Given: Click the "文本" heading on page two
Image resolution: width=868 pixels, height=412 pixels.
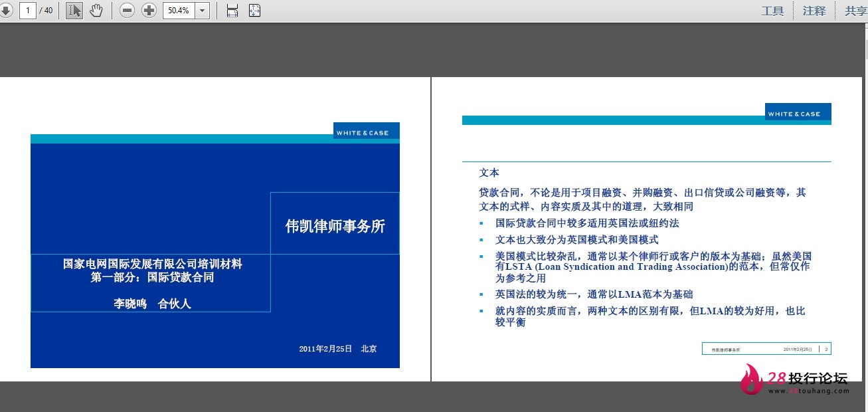Looking at the screenshot, I should pyautogui.click(x=489, y=172).
